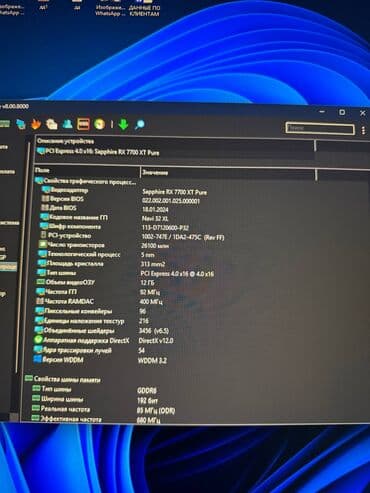Image resolution: width=370 pixels, height=493 pixels.
Task: Select the GDDR6 value
Action: (x=147, y=390)
